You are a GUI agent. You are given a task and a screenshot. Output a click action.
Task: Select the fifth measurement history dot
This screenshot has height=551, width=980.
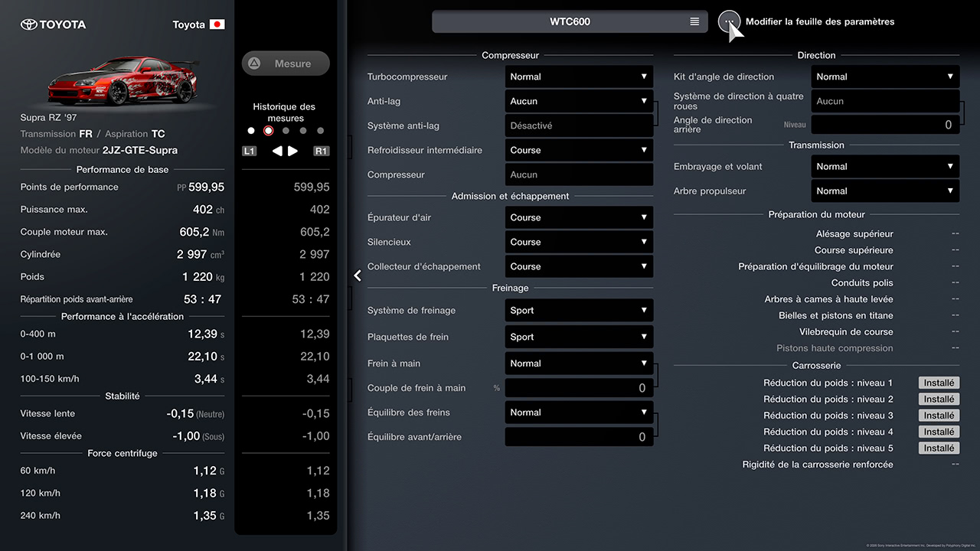(320, 131)
